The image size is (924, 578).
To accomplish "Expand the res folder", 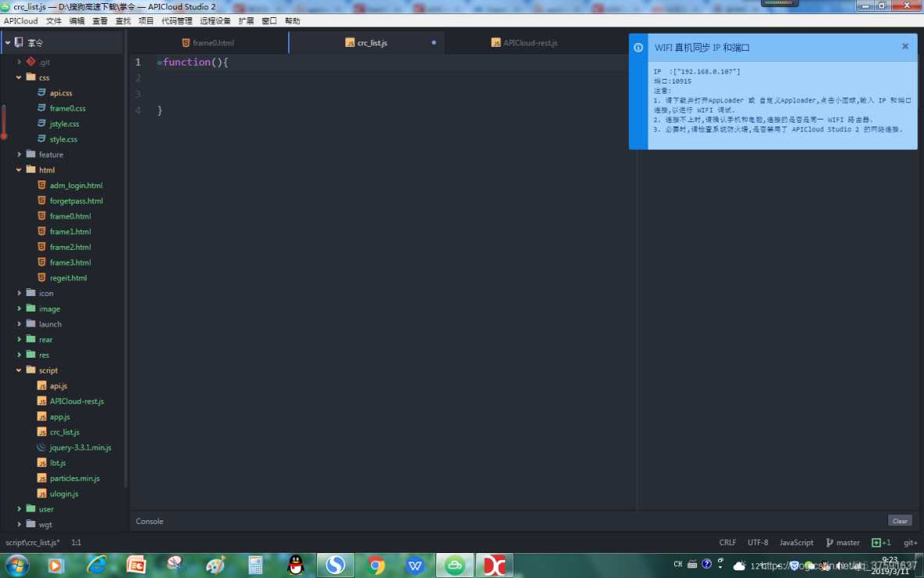I will [19, 355].
